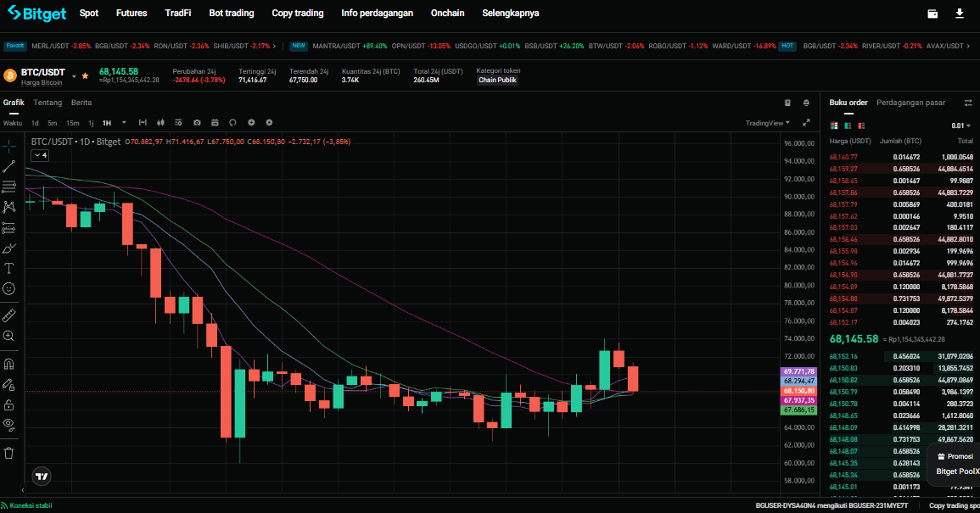
Task: Expand the 0.01 price grouping dropdown
Action: [x=960, y=125]
